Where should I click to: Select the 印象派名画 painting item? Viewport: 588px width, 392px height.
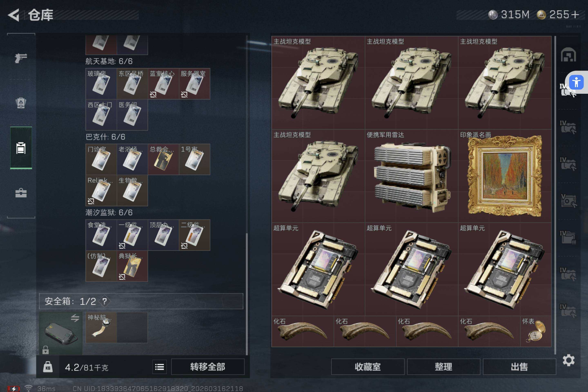pyautogui.click(x=505, y=176)
